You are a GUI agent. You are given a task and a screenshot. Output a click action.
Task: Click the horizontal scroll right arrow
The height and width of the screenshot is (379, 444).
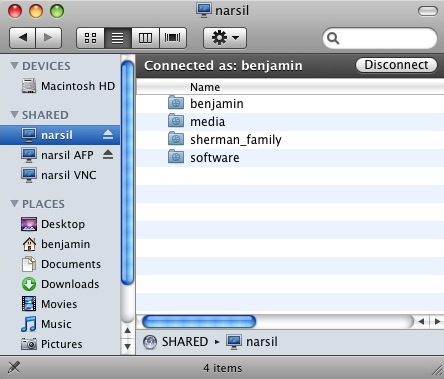click(437, 322)
